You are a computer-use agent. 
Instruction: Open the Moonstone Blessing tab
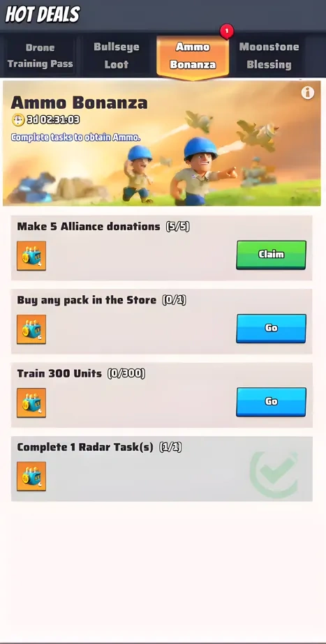(x=269, y=56)
